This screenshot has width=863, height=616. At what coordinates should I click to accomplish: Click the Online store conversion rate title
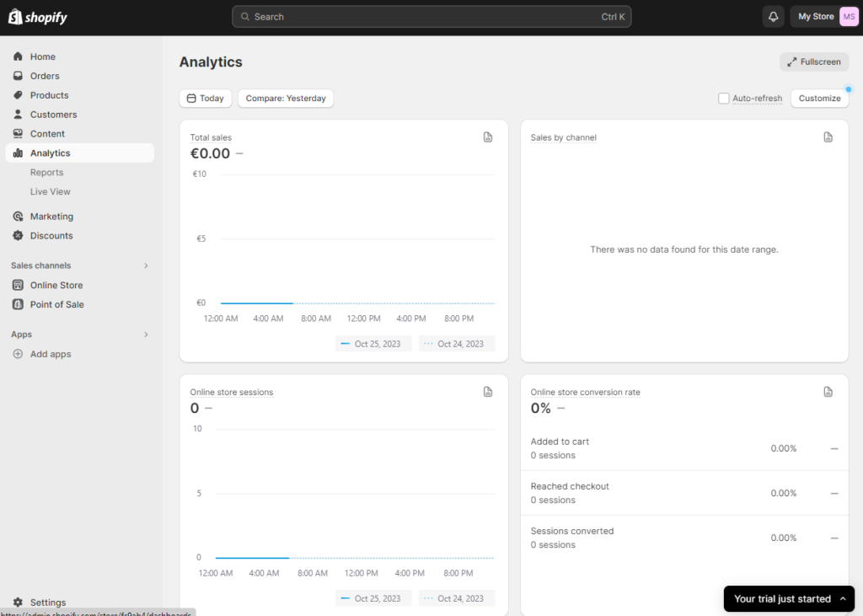click(x=585, y=392)
